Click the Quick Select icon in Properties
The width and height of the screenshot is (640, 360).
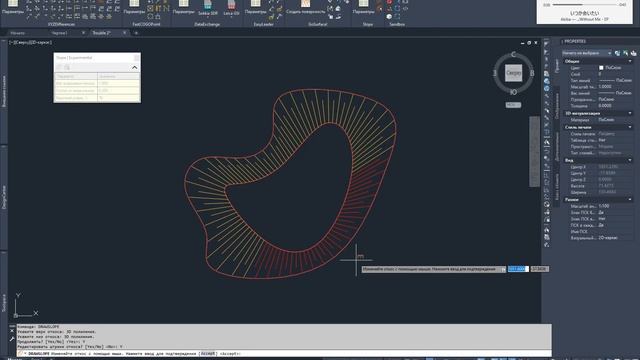click(618, 53)
